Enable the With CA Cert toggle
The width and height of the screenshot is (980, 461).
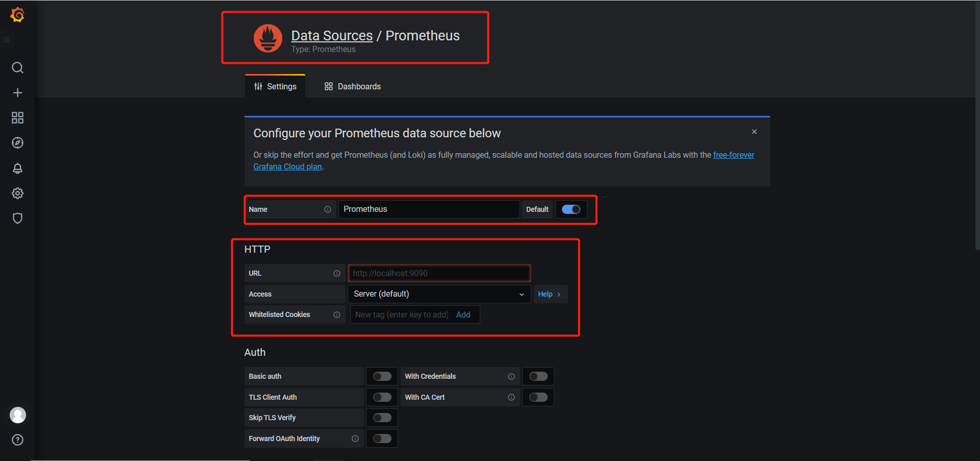point(538,397)
